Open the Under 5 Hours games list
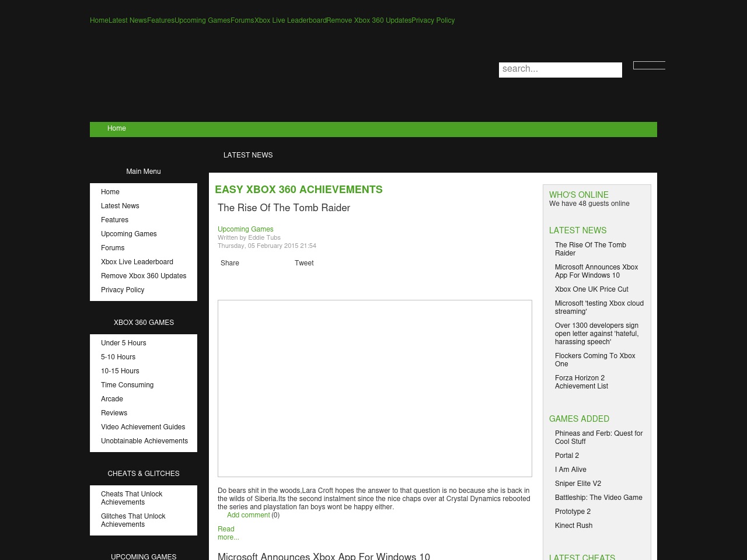Image resolution: width=747 pixels, height=560 pixels. tap(124, 343)
